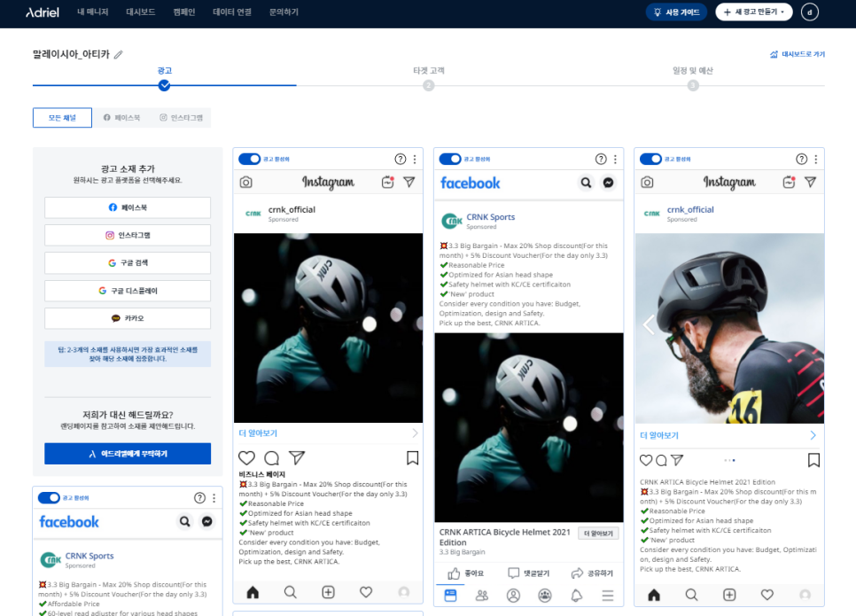The width and height of the screenshot is (856, 616).
Task: Click 대시보드로 가기 link
Action: click(x=798, y=54)
